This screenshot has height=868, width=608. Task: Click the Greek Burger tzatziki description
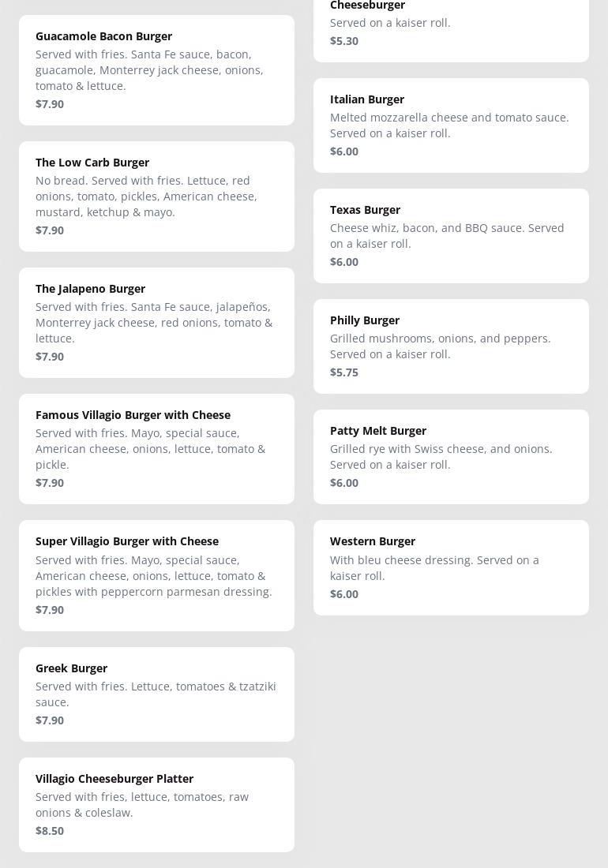point(156,694)
